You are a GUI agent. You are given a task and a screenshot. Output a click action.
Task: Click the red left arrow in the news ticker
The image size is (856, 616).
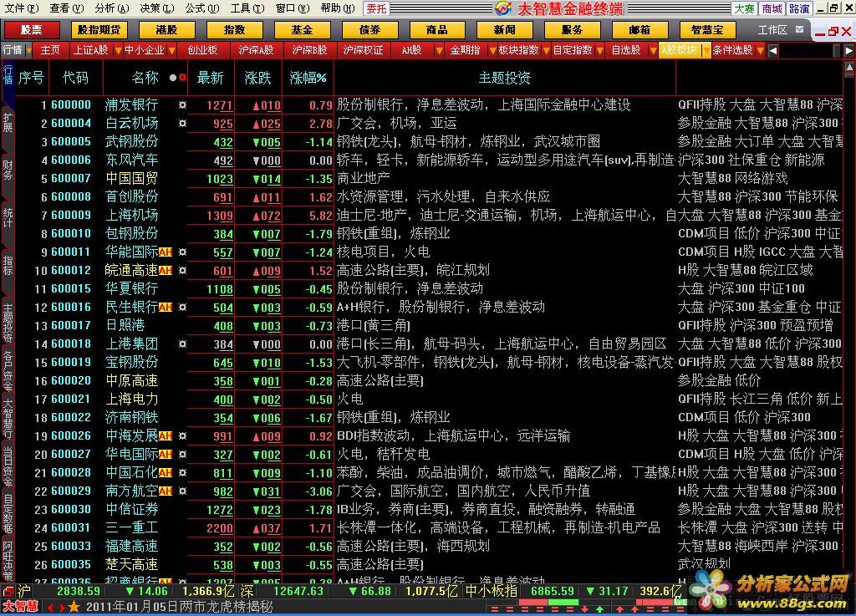click(x=50, y=608)
